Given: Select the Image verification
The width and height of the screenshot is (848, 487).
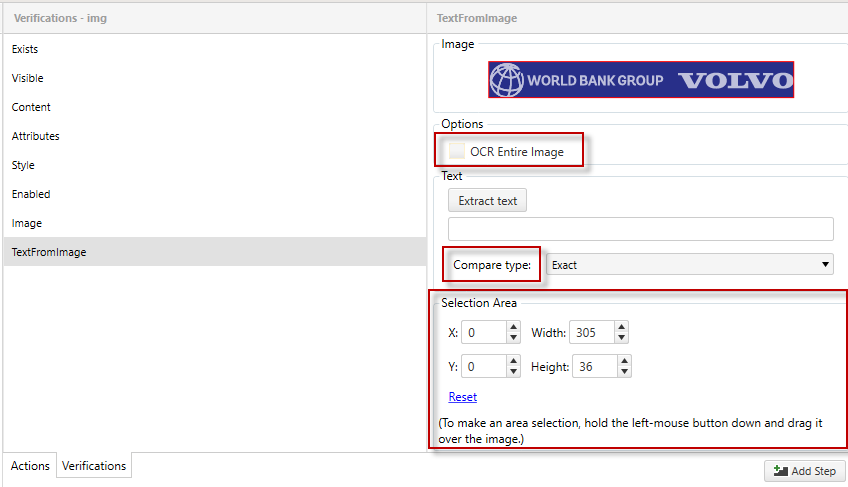Looking at the screenshot, I should point(215,223).
